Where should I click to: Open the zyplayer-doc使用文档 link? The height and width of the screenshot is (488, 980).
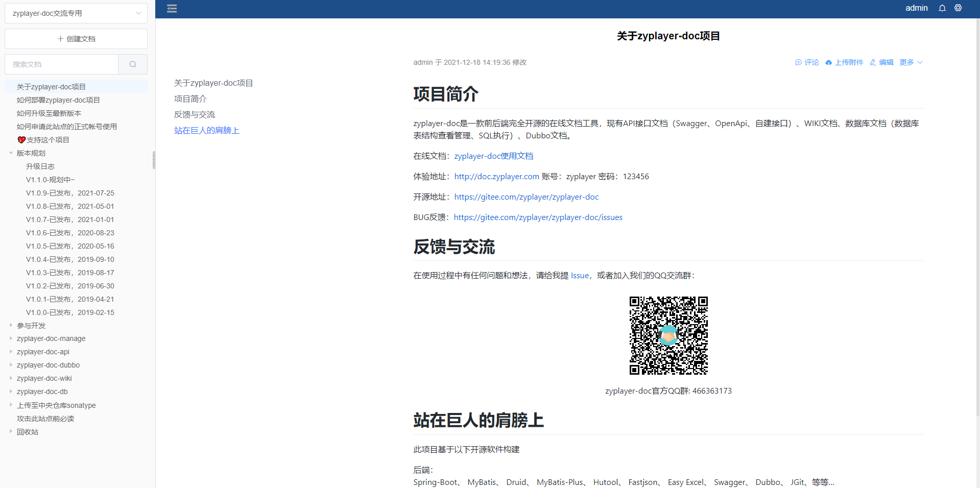494,156
